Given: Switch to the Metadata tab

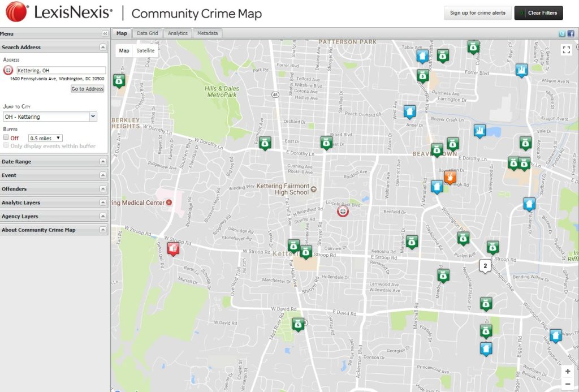Looking at the screenshot, I should click(208, 33).
